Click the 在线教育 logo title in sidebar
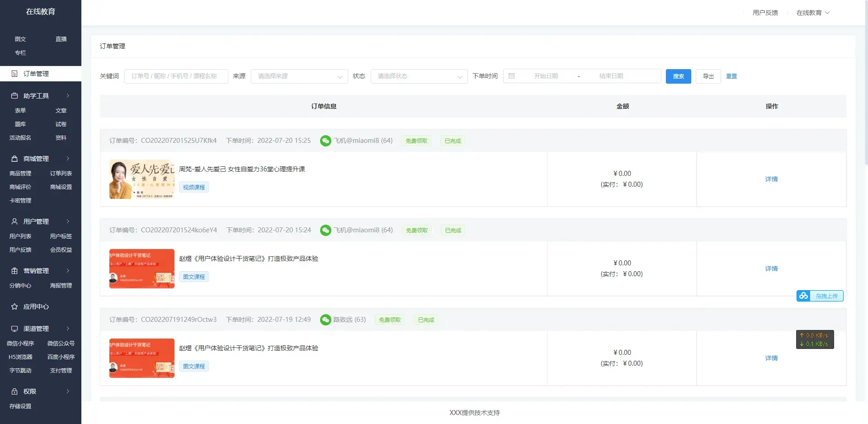 (x=41, y=12)
